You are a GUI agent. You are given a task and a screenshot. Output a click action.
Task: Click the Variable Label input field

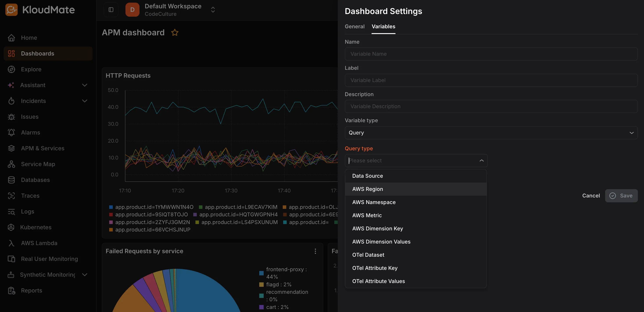point(491,80)
